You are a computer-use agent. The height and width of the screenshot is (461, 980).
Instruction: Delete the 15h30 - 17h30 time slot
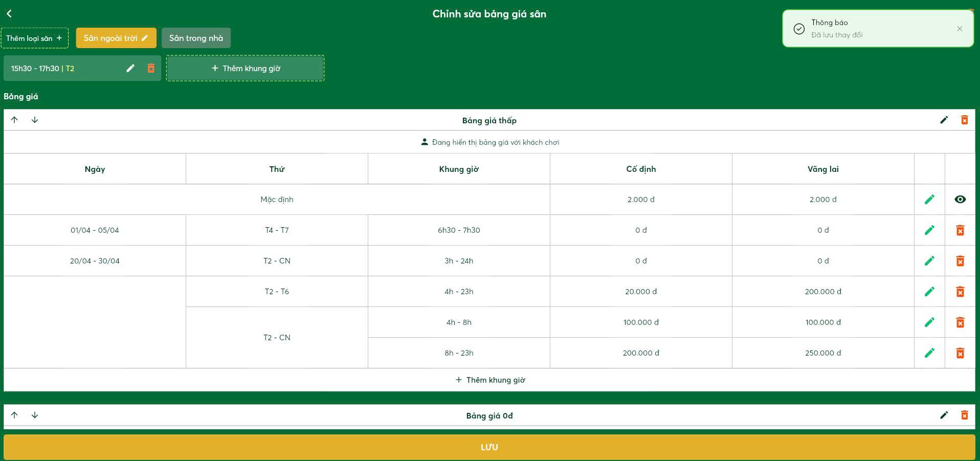point(151,68)
